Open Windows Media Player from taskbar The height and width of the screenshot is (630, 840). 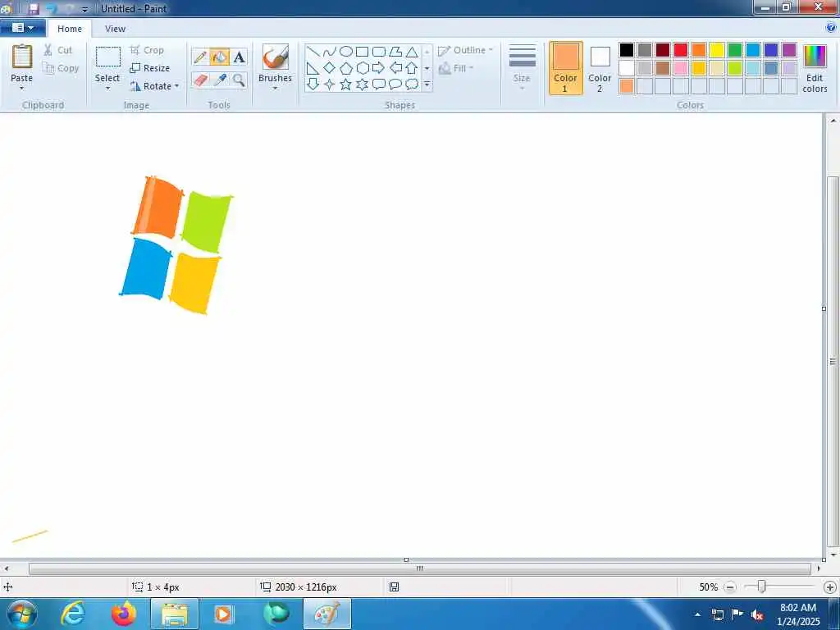coord(223,614)
